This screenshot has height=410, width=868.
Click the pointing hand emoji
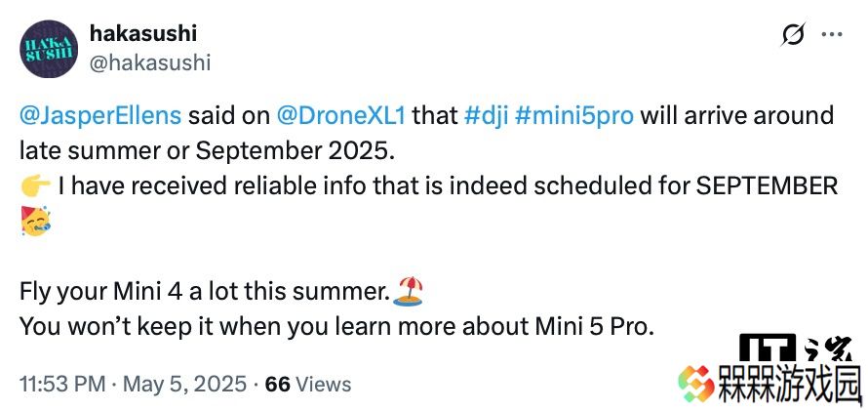pos(35,187)
